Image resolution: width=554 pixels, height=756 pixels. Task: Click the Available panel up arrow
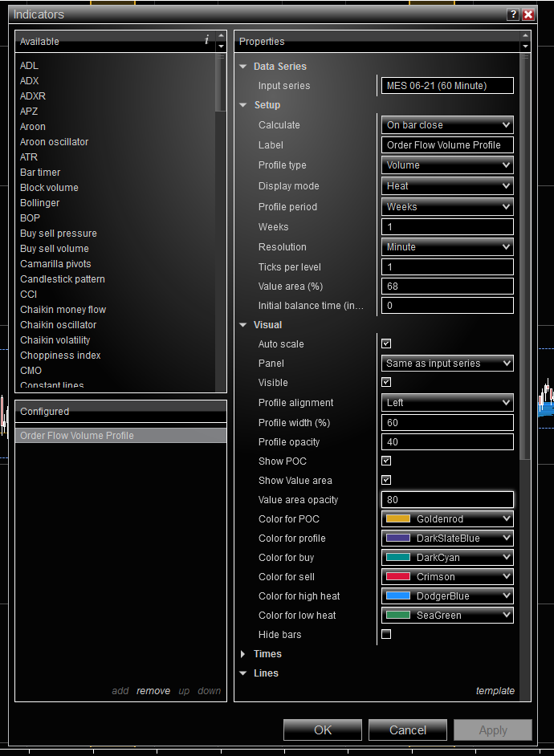point(221,35)
